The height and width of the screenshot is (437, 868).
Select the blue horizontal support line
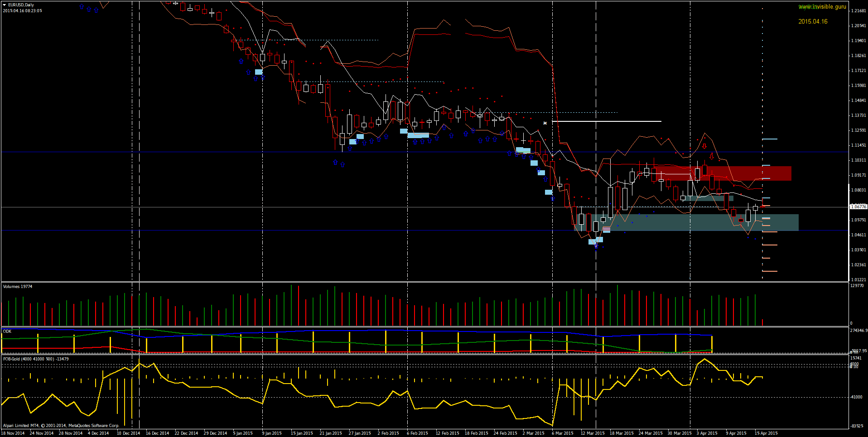pos(424,231)
